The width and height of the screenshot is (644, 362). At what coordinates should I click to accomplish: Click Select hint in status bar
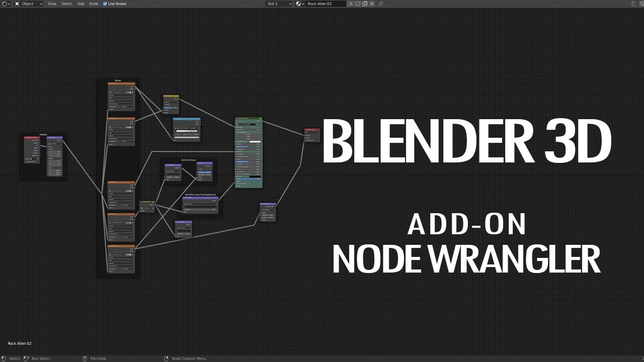(x=15, y=358)
